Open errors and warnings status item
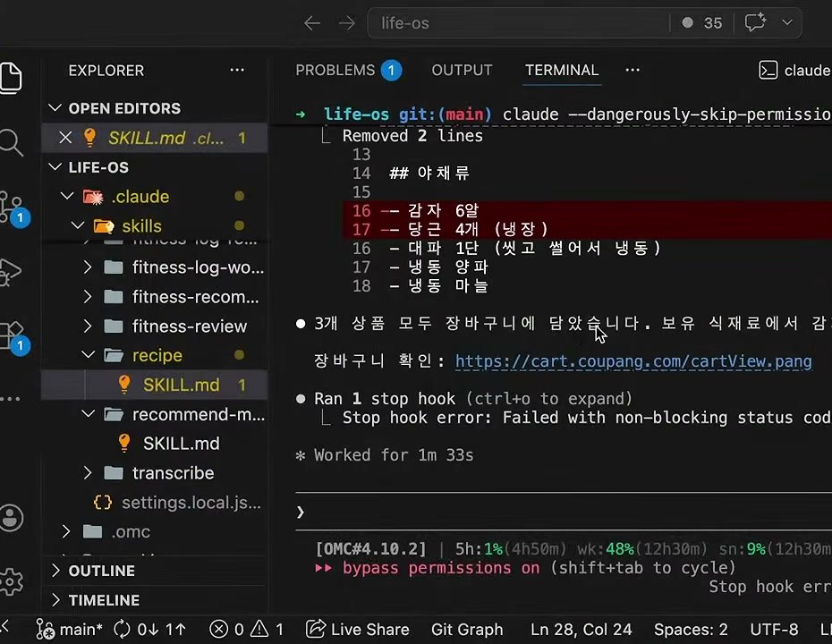Image resolution: width=832 pixels, height=644 pixels. (246, 630)
